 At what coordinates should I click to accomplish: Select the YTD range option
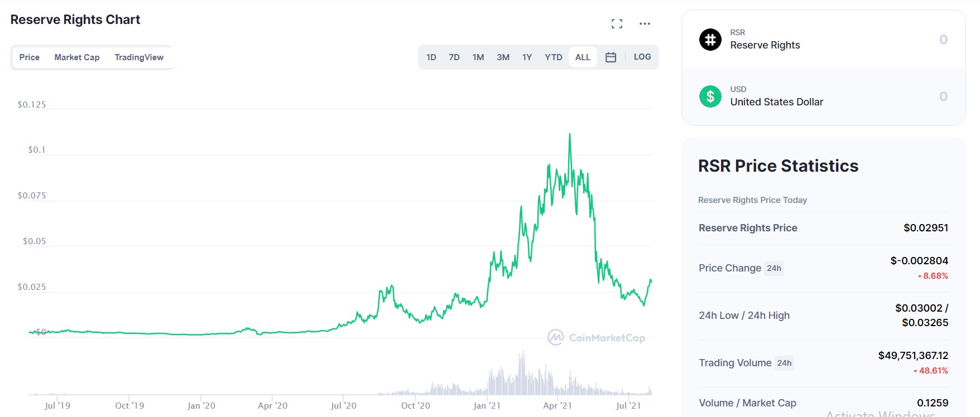(553, 56)
